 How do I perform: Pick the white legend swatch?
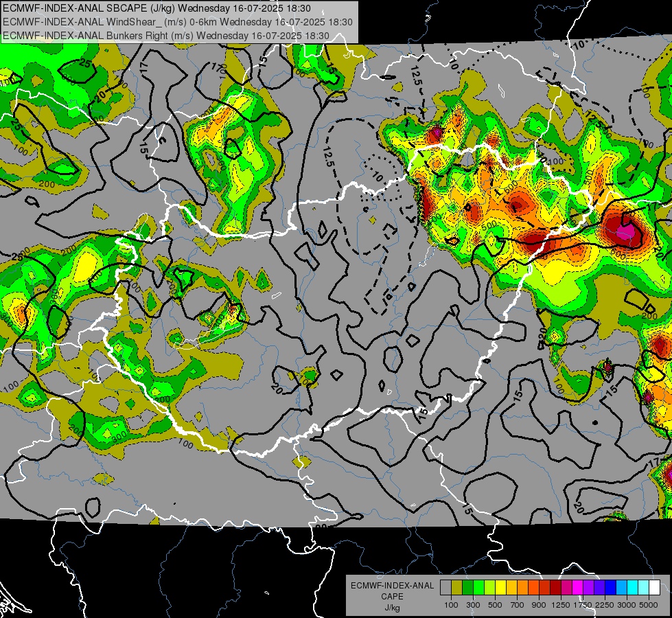pos(655,588)
